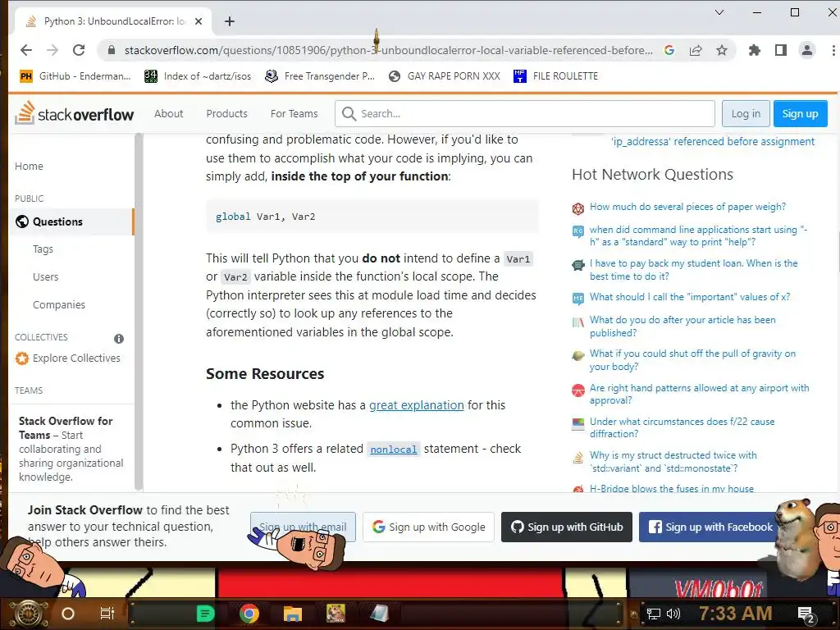Open the FILE ROULETTE bookmark
This screenshot has height=630, width=840.
tap(555, 76)
